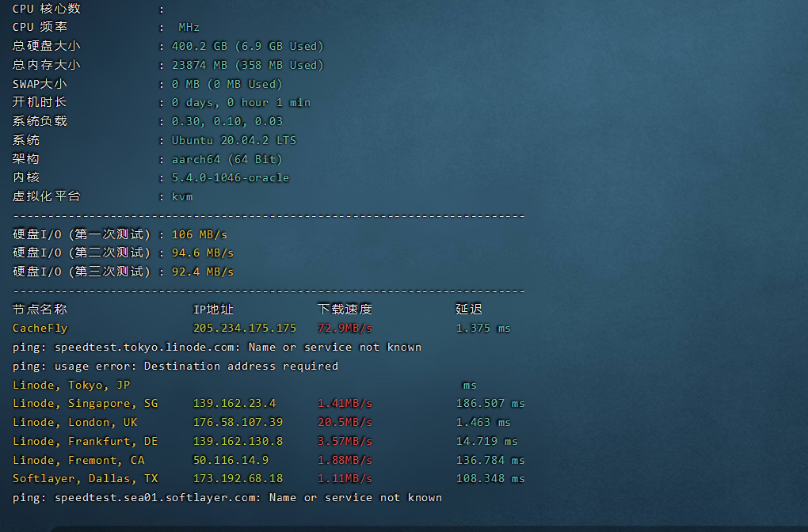
Task: Click the Ubuntu 20.04.2 LTS system text
Action: click(x=234, y=140)
